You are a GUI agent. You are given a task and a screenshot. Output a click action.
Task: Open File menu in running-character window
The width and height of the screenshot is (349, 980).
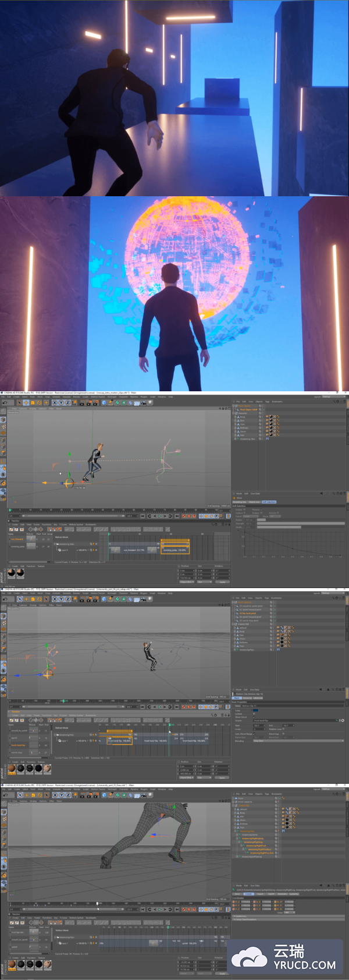point(3,397)
